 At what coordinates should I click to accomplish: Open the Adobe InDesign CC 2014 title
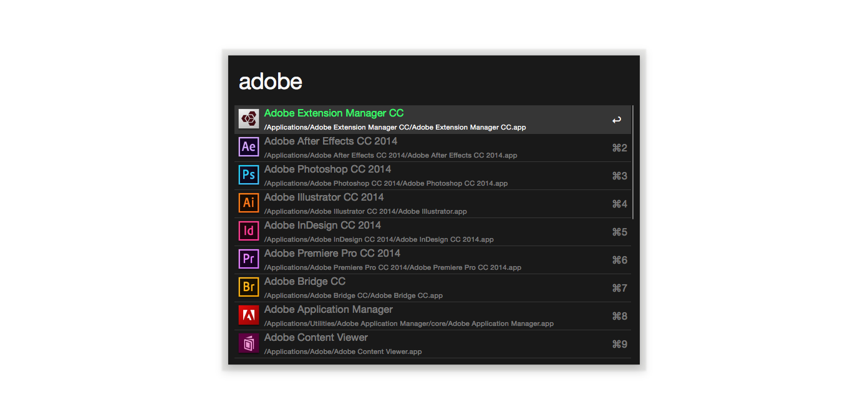322,226
